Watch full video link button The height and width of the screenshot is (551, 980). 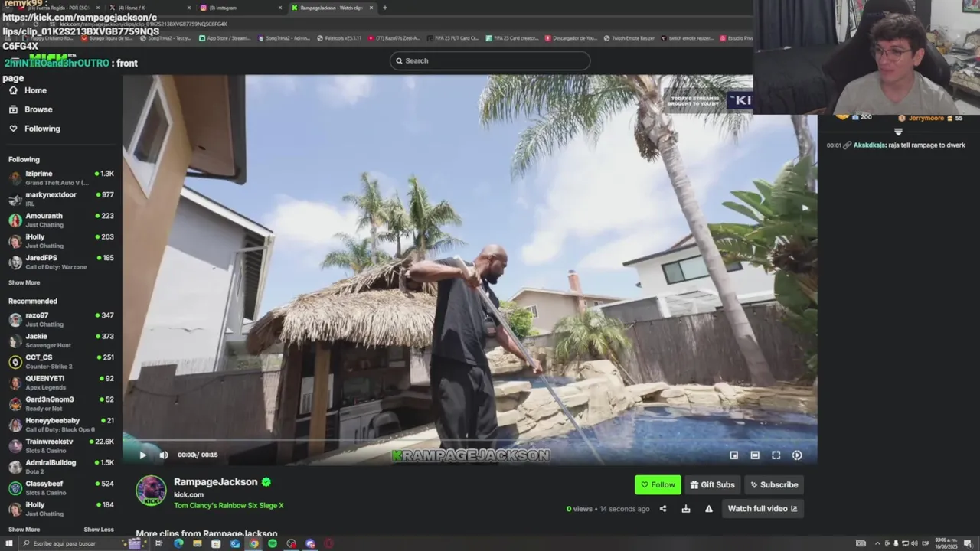pyautogui.click(x=763, y=509)
